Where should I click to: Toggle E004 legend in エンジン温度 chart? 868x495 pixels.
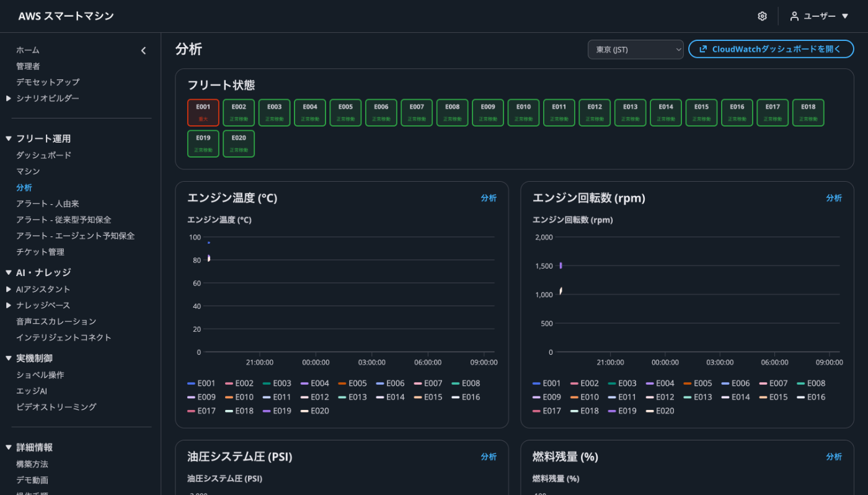coord(315,383)
